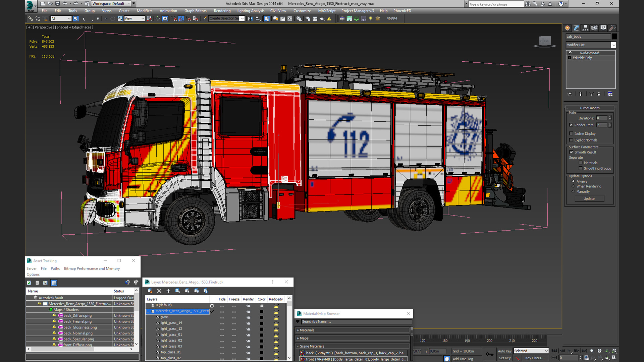This screenshot has height=362, width=644.
Task: Click the Pin Stack icon under modifier stack
Action: point(570,94)
